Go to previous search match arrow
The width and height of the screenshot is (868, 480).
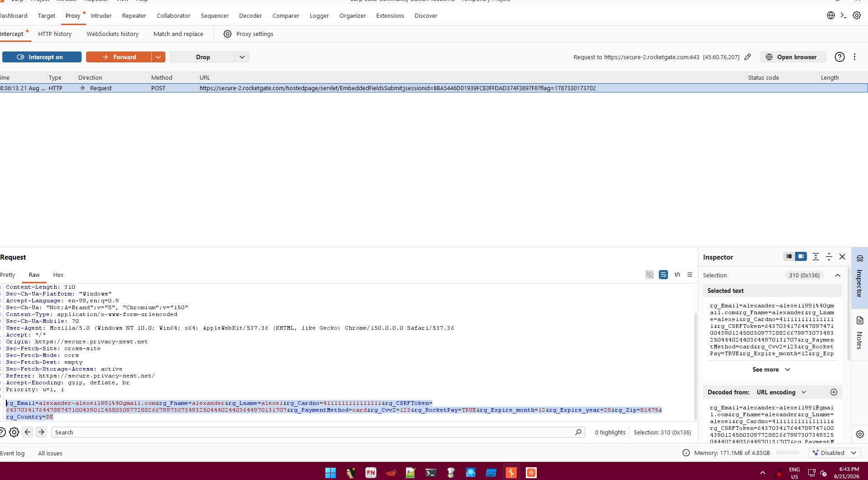(x=28, y=432)
